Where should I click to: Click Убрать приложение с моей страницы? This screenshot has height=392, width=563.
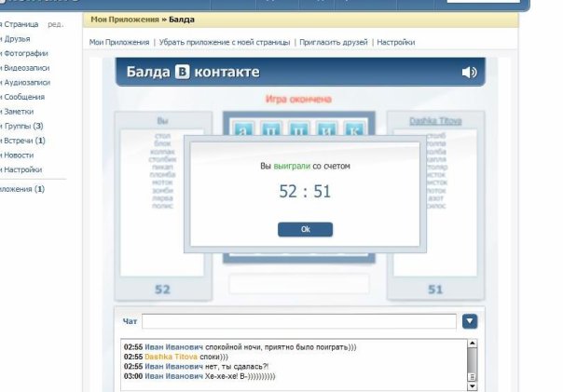click(x=225, y=42)
